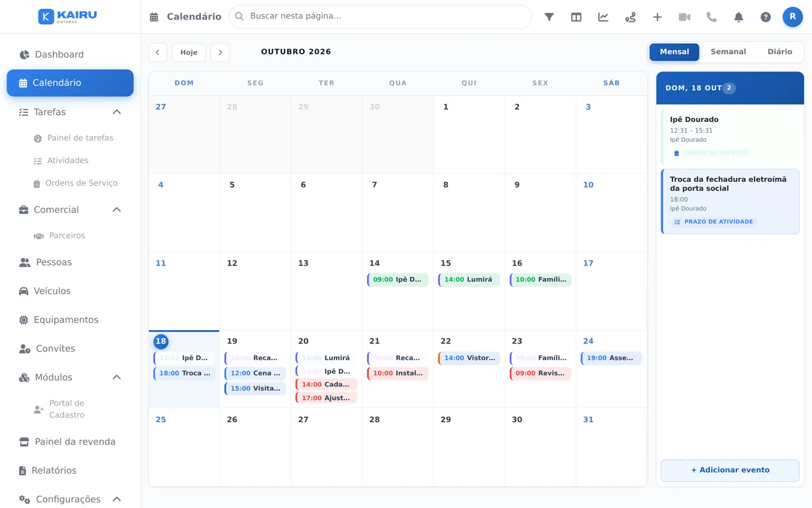The height and width of the screenshot is (508, 812).
Task: Switch to Mensal view
Action: pyautogui.click(x=674, y=52)
